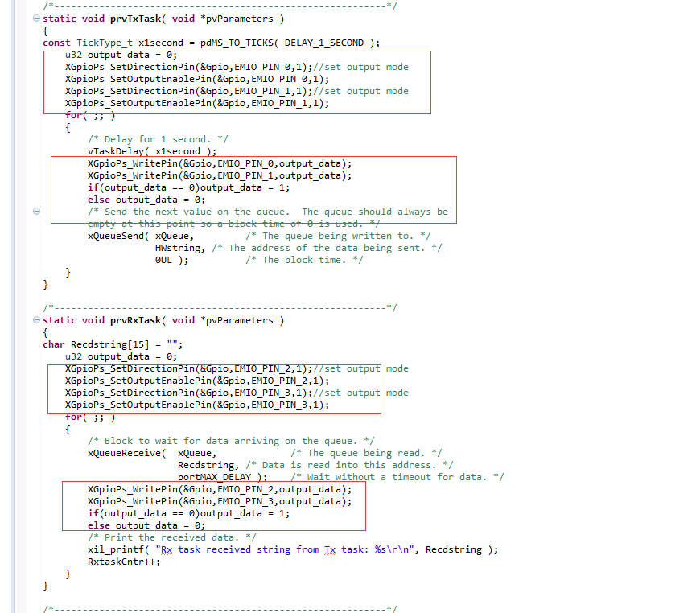Collapse the prvTxTask function fold marker
The image size is (700, 613).
(x=36, y=19)
